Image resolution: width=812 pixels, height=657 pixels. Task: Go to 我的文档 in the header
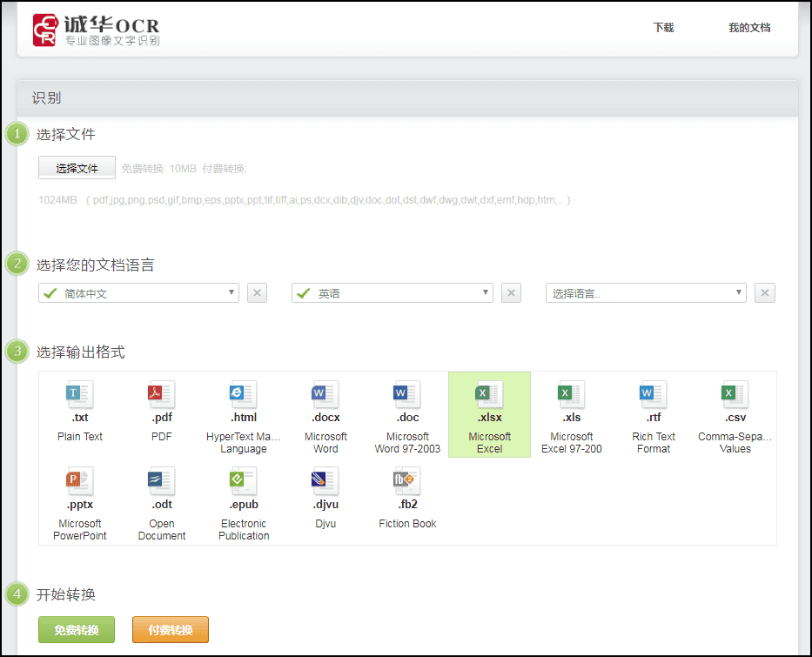point(749,28)
